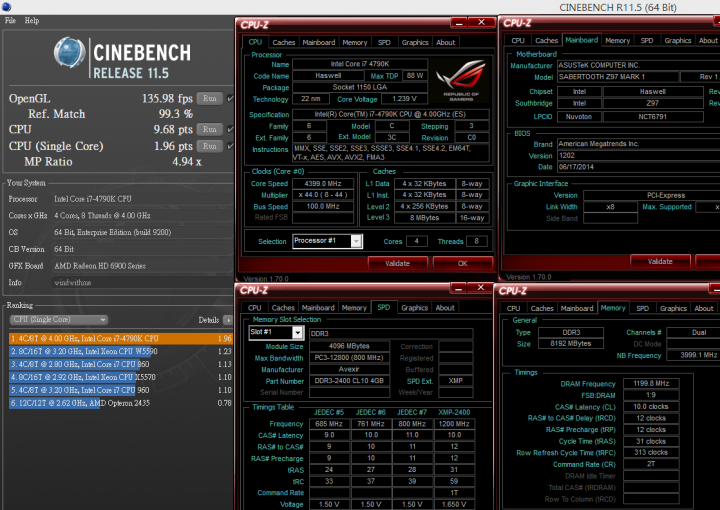Select SPD tab in CPU-Z motherboard window

click(647, 40)
